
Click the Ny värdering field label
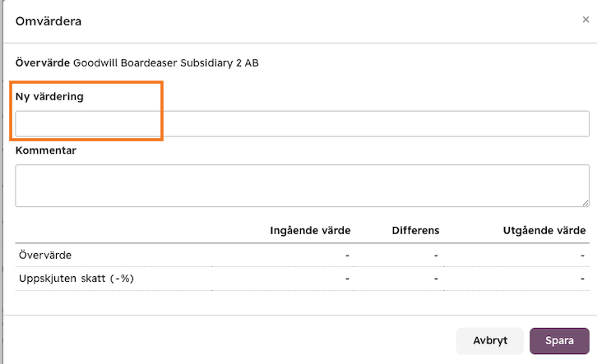click(x=49, y=97)
